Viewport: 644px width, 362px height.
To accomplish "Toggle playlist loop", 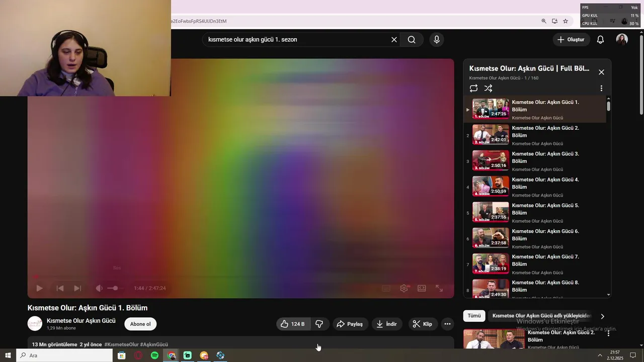I will click(473, 88).
